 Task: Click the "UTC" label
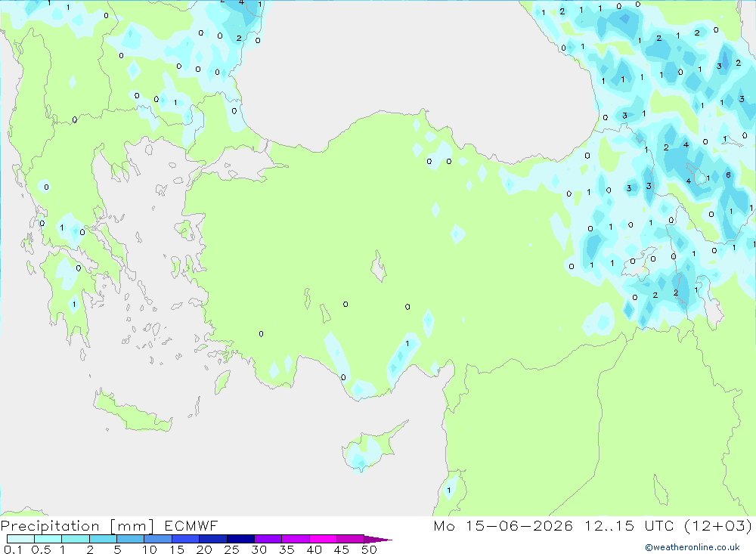(659, 525)
